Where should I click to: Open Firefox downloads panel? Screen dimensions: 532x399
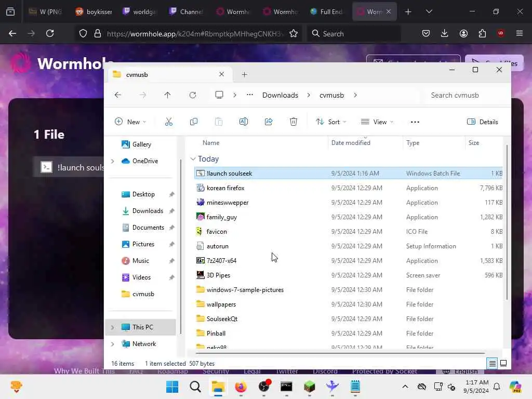coord(445,33)
